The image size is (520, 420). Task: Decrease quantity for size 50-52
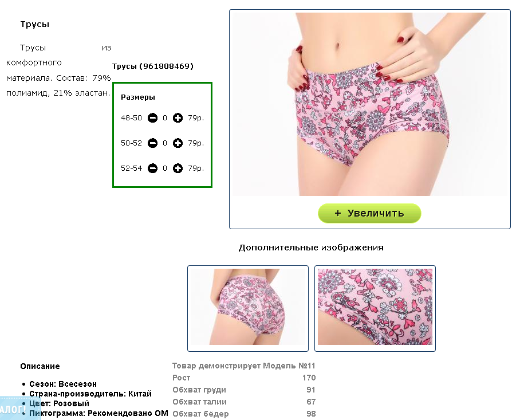pyautogui.click(x=152, y=143)
